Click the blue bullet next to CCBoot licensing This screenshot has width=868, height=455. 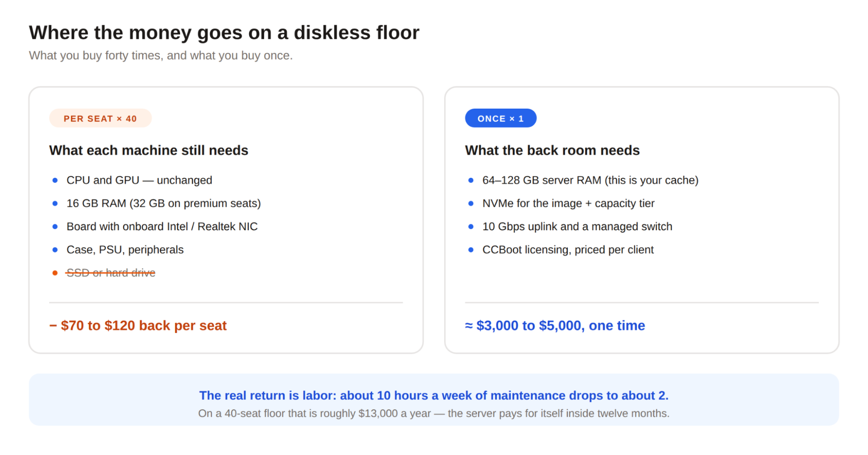coord(471,249)
